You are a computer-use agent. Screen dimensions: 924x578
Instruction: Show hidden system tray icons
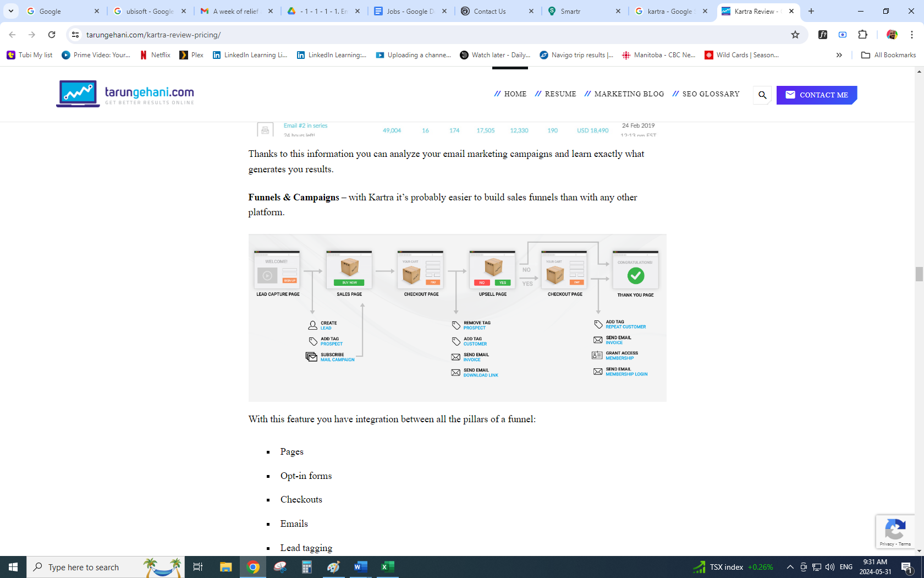(790, 567)
